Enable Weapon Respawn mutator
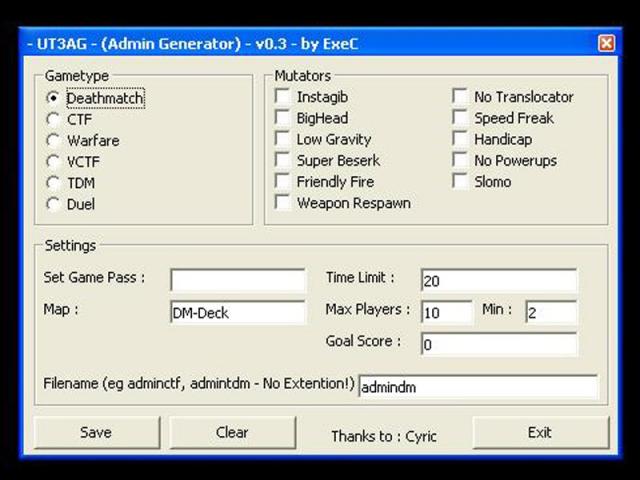The width and height of the screenshot is (640, 480). 282,202
